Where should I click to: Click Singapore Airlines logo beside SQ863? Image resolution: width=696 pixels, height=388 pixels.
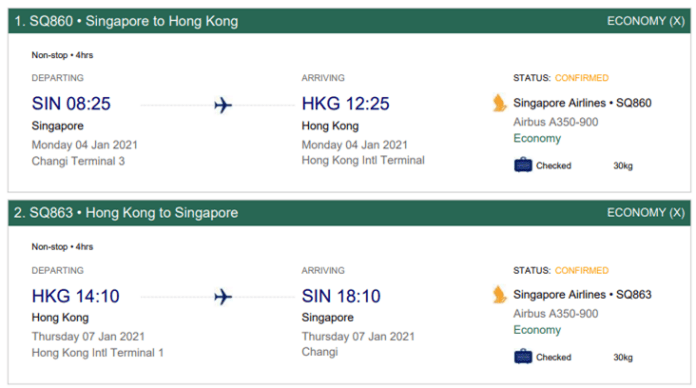click(x=499, y=294)
